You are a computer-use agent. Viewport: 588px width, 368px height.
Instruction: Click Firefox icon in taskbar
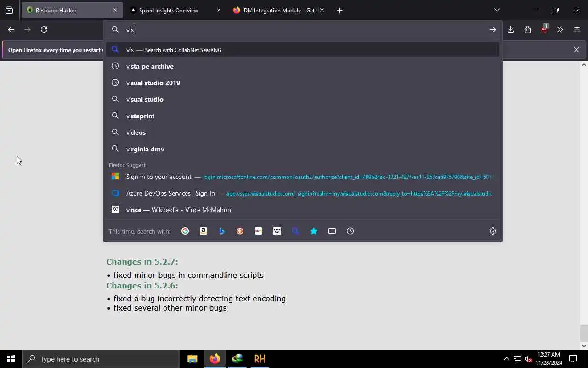[215, 359]
